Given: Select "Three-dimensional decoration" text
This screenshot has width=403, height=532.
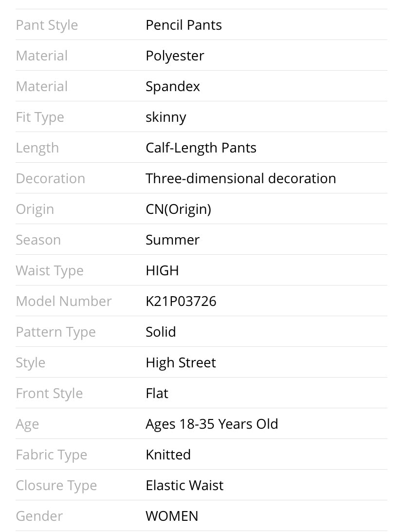Looking at the screenshot, I should point(240,178).
